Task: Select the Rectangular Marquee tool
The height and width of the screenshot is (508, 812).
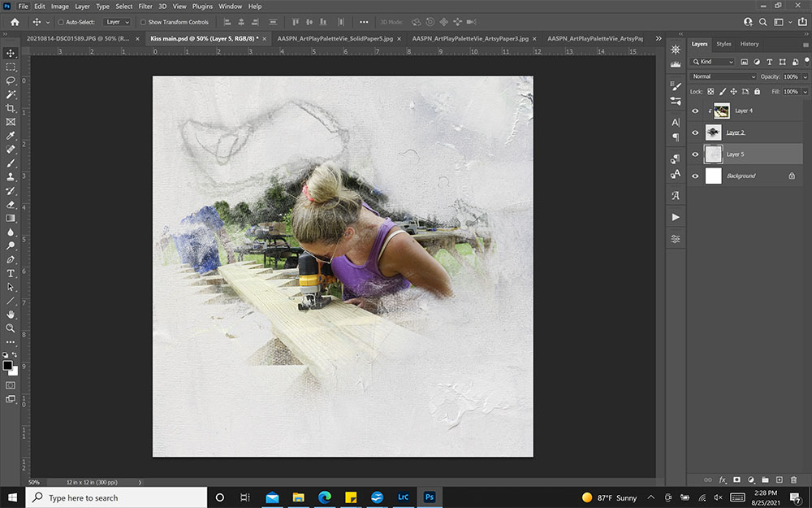Action: (x=11, y=67)
